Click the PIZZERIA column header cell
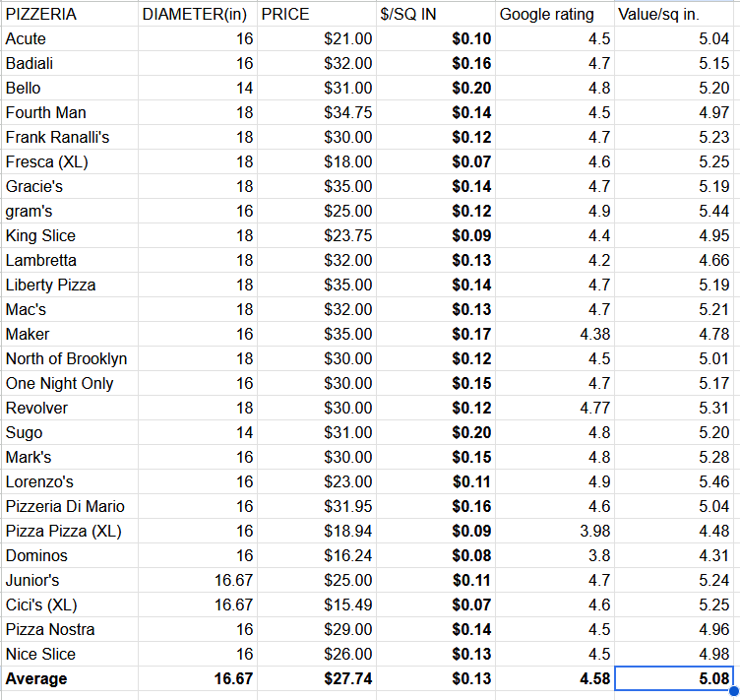740x700 pixels. [69, 15]
